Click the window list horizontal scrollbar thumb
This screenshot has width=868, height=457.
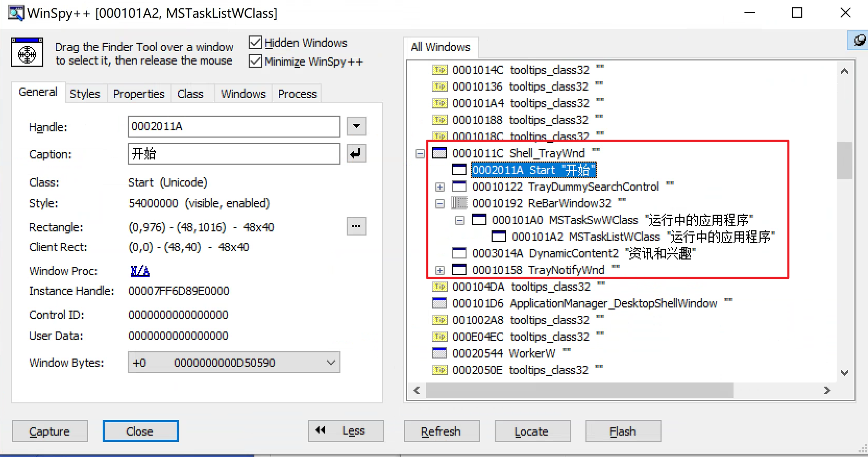point(580,390)
